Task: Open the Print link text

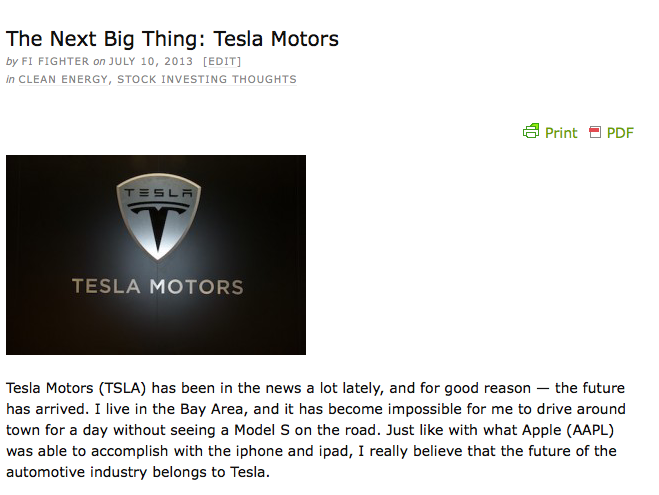Action: click(561, 133)
